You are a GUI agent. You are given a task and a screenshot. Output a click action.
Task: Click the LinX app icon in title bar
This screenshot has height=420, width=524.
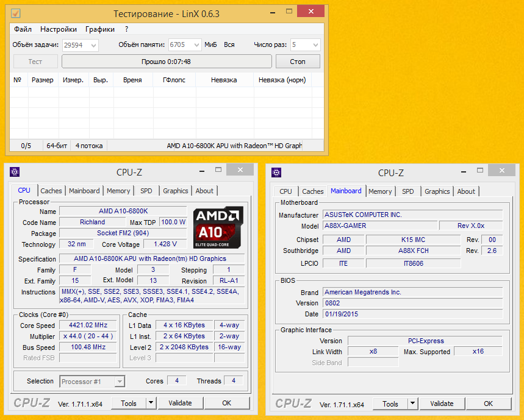click(x=16, y=13)
